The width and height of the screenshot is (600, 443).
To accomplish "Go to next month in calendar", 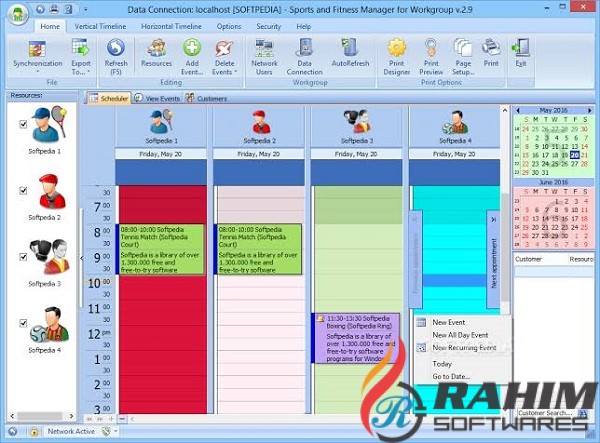I will coord(590,110).
